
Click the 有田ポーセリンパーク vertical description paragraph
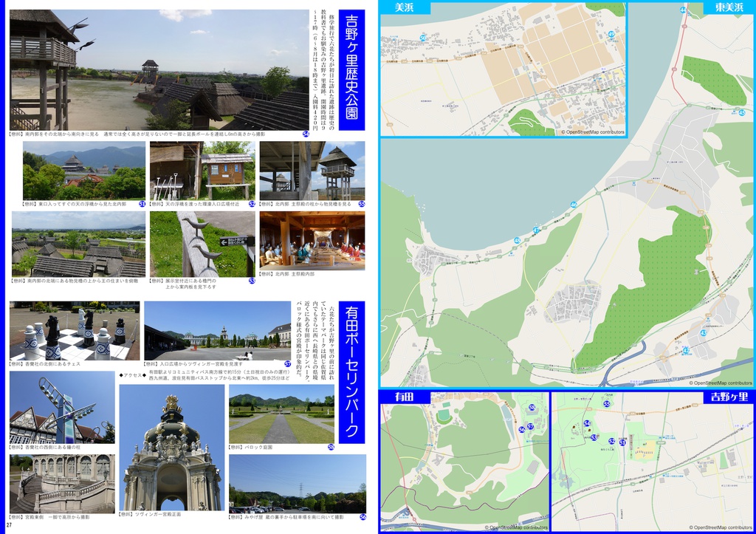coord(314,340)
